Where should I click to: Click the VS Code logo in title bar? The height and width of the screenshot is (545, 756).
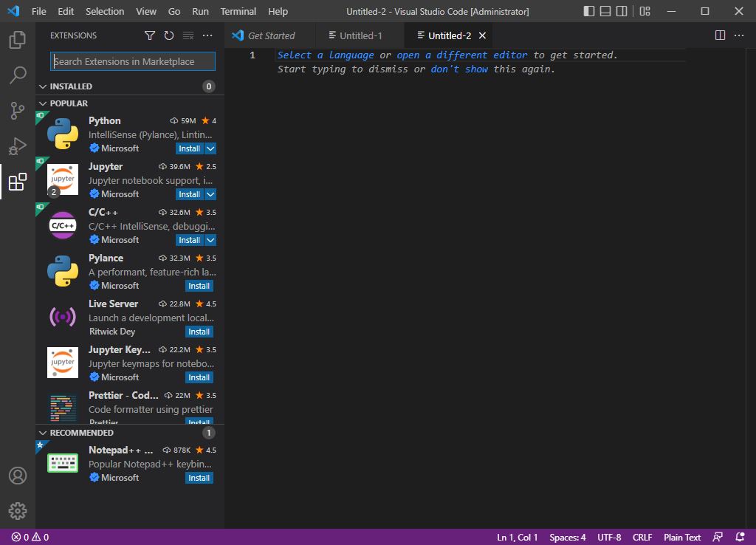click(x=13, y=10)
